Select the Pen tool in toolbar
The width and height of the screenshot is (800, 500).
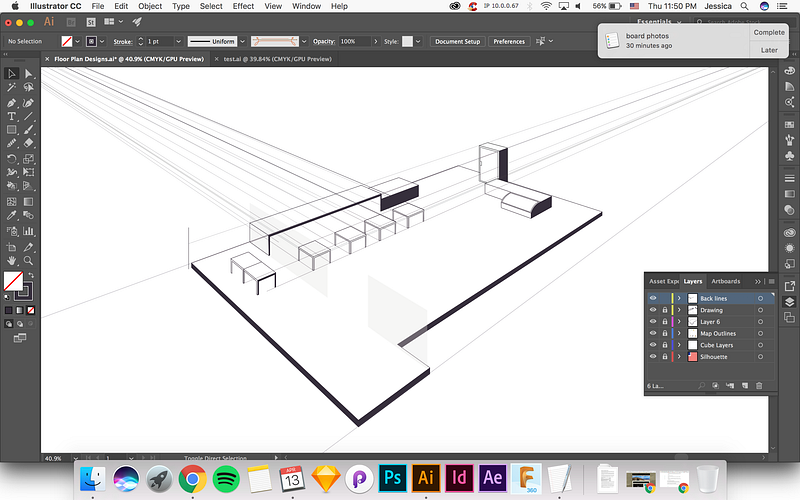[12, 102]
